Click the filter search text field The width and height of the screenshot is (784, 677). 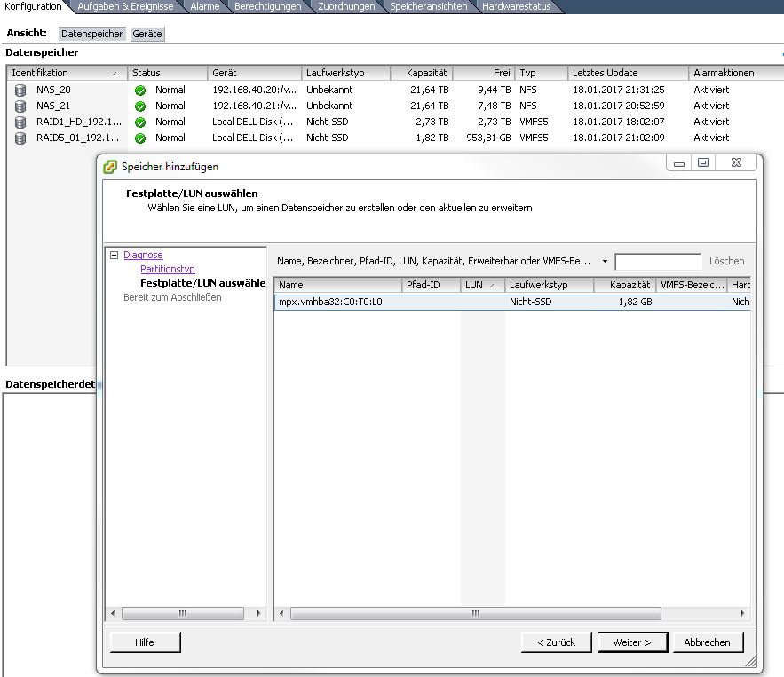tap(657, 262)
